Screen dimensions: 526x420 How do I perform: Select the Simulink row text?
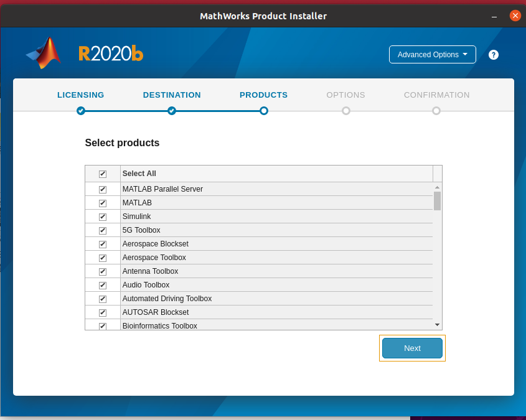(136, 217)
